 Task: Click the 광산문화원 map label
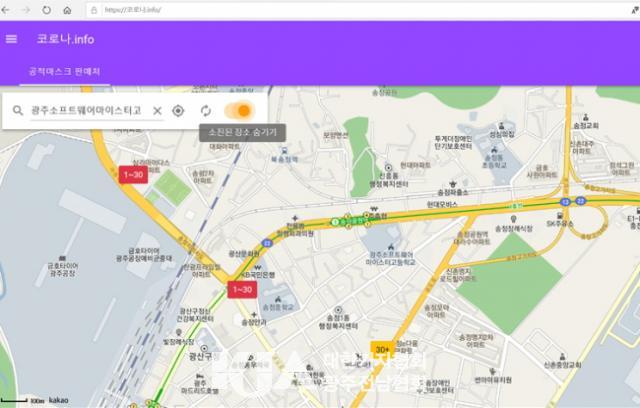(244, 254)
